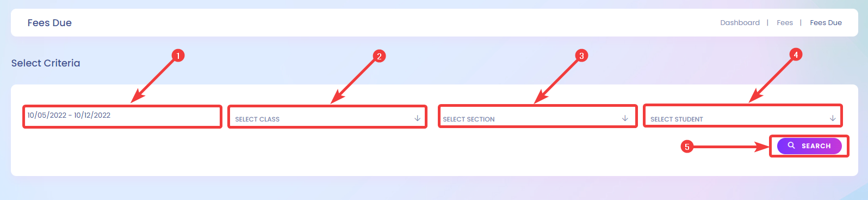Click the red annotation marker number 5
This screenshot has height=200, width=868.
687,147
